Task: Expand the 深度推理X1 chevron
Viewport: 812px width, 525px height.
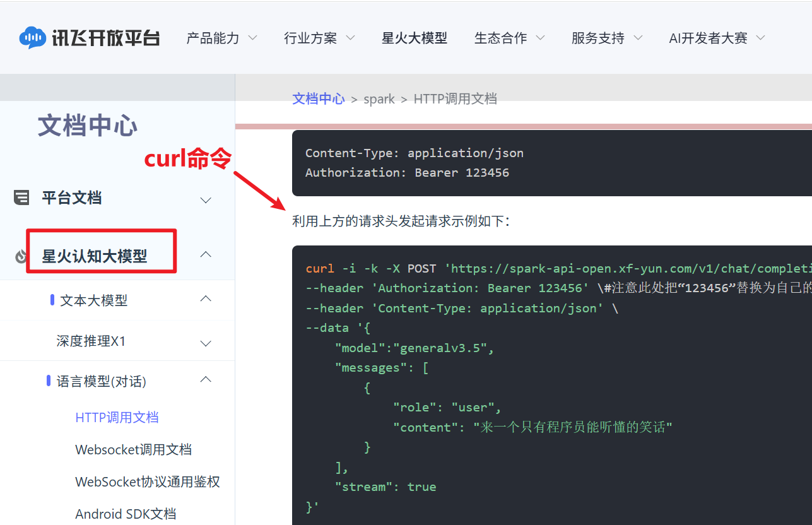Action: pos(206,343)
